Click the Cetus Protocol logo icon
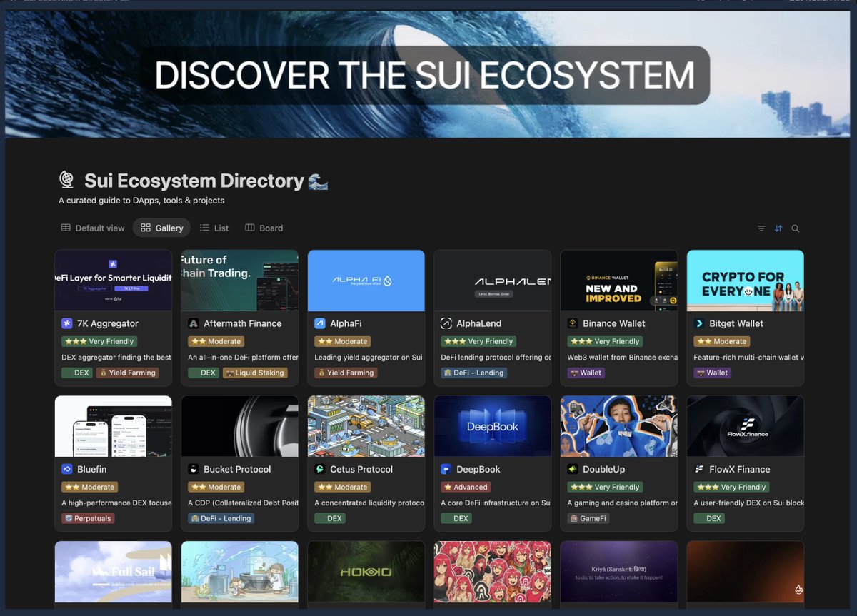This screenshot has height=616, width=857. (320, 469)
